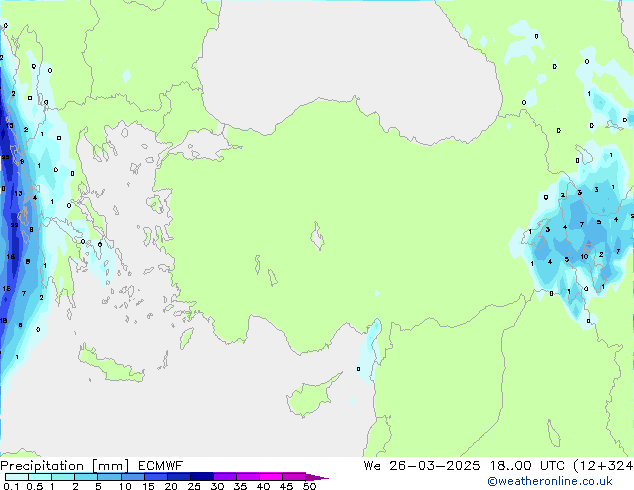Pick the 1–2 mm legend color swatch
634x490 pixels.
click(x=63, y=477)
